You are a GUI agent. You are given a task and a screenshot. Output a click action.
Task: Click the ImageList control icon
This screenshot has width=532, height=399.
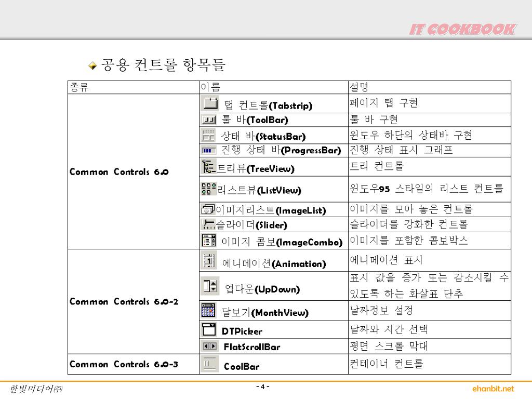point(208,209)
